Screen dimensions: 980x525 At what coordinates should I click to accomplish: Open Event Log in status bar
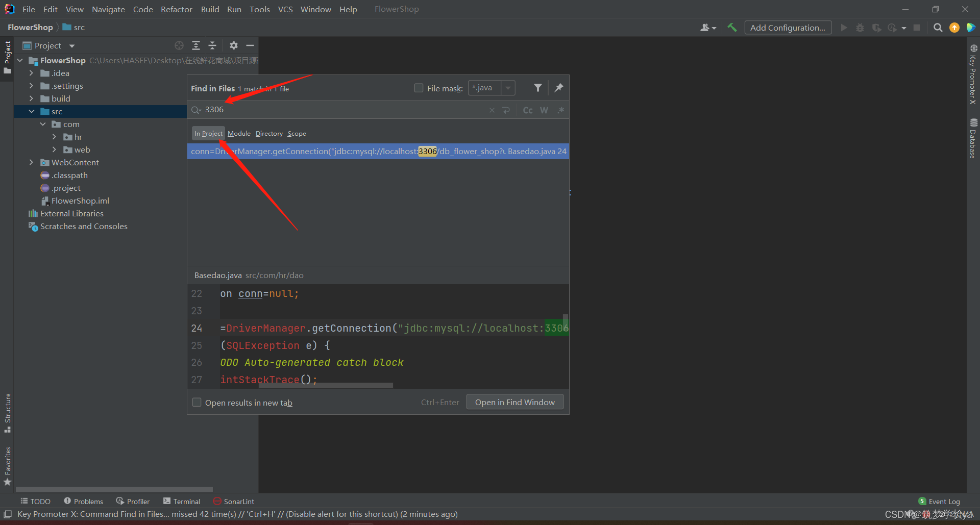point(939,501)
